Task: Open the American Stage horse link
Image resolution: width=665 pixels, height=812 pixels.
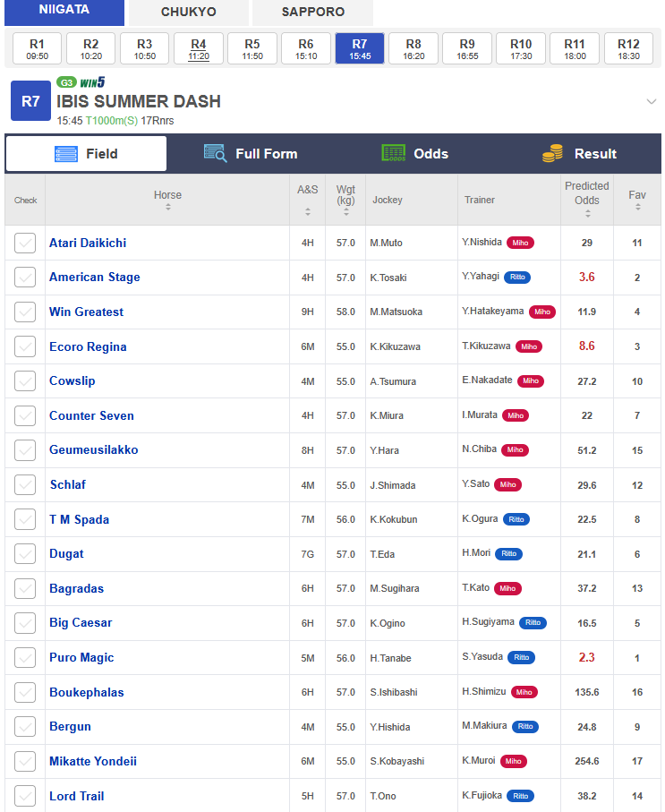Action: tap(95, 277)
